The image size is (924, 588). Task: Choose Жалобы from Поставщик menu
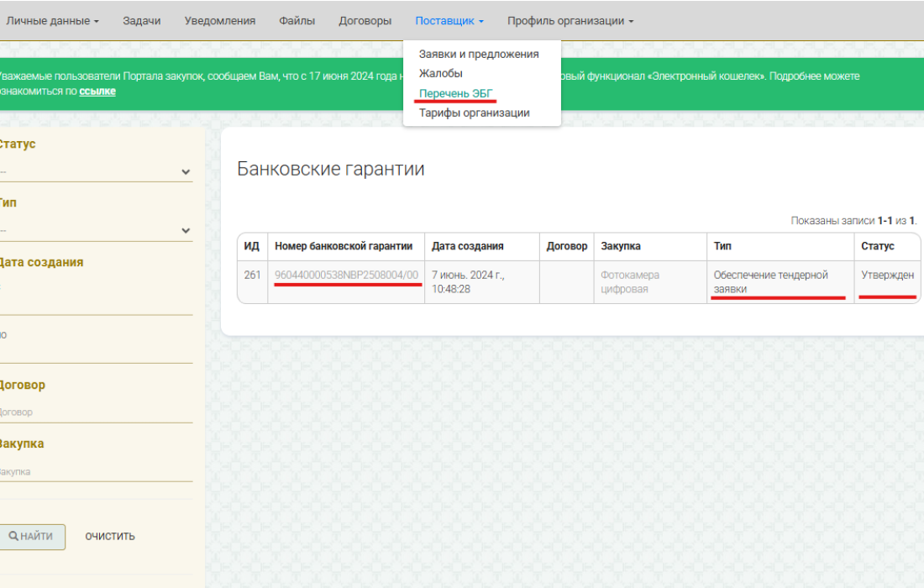pyautogui.click(x=441, y=74)
